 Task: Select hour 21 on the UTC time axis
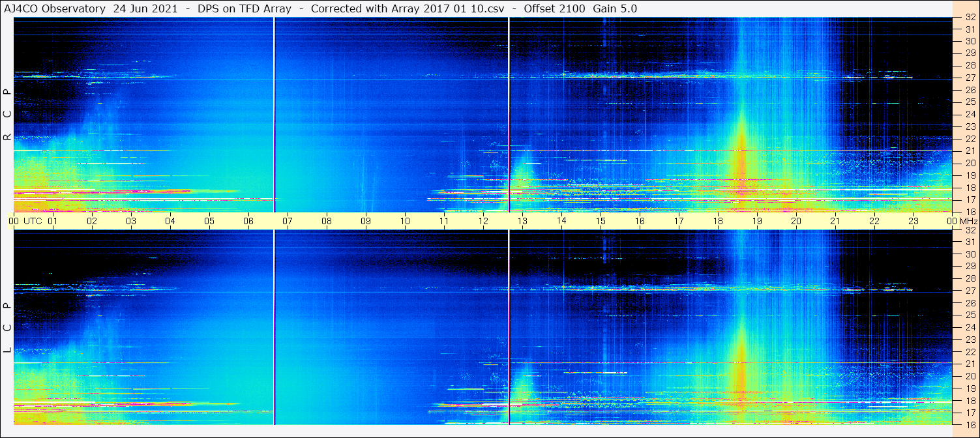(835, 221)
